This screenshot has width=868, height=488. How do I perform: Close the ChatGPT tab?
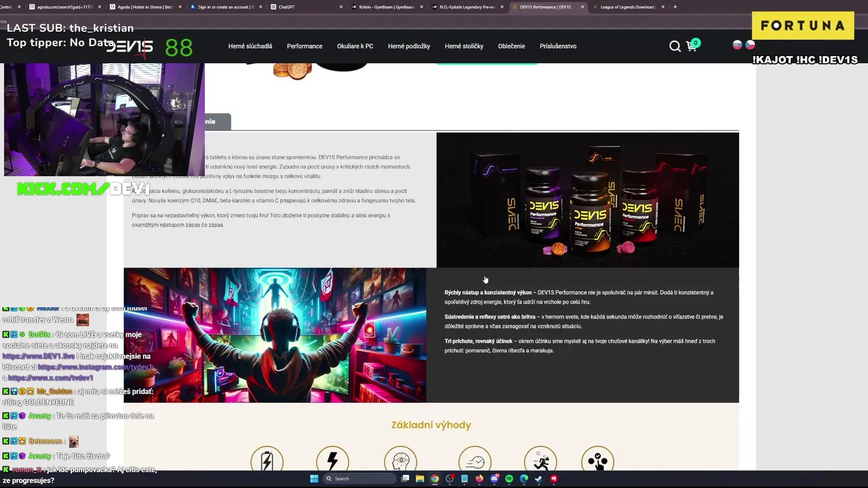pos(340,7)
